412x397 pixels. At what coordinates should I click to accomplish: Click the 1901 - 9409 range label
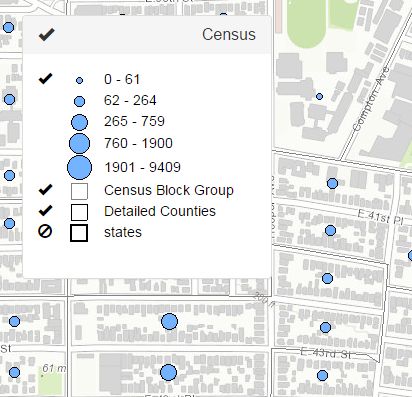click(x=143, y=167)
